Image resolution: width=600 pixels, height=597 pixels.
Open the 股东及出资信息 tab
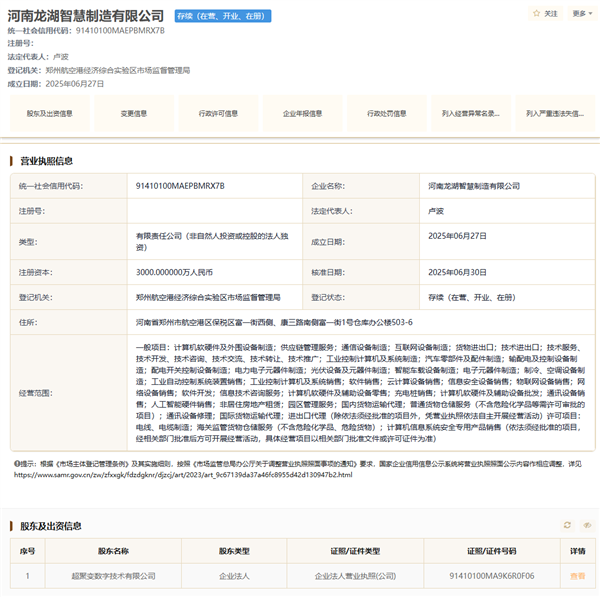point(50,113)
